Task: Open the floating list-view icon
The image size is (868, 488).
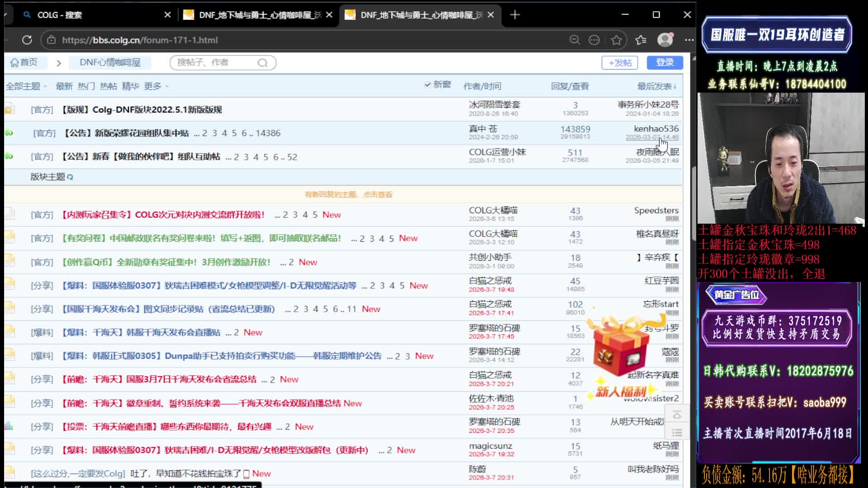Action: coord(677,432)
